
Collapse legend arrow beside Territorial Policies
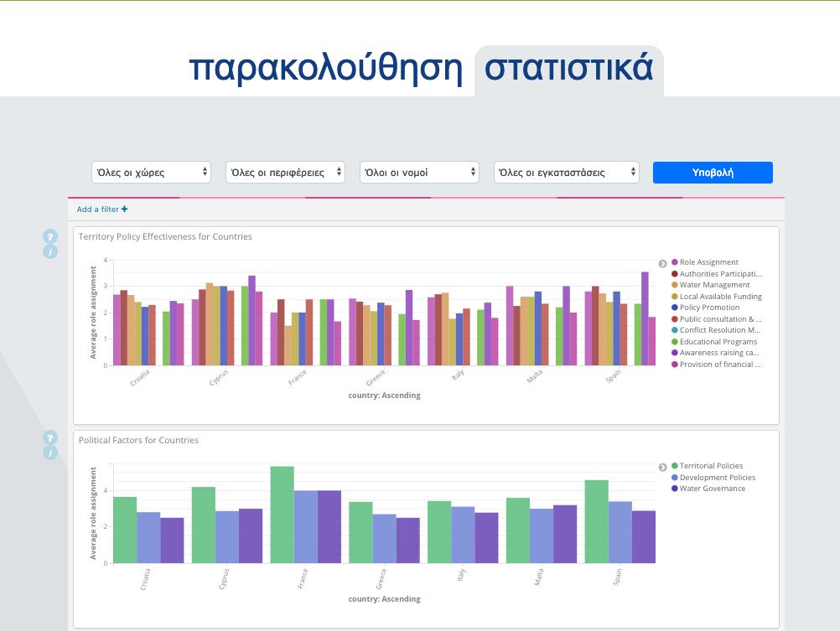click(662, 467)
